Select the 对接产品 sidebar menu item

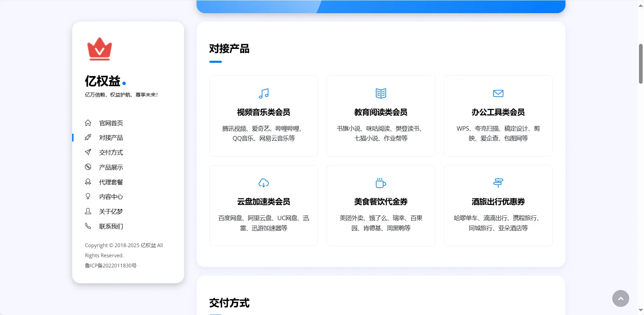(x=111, y=137)
